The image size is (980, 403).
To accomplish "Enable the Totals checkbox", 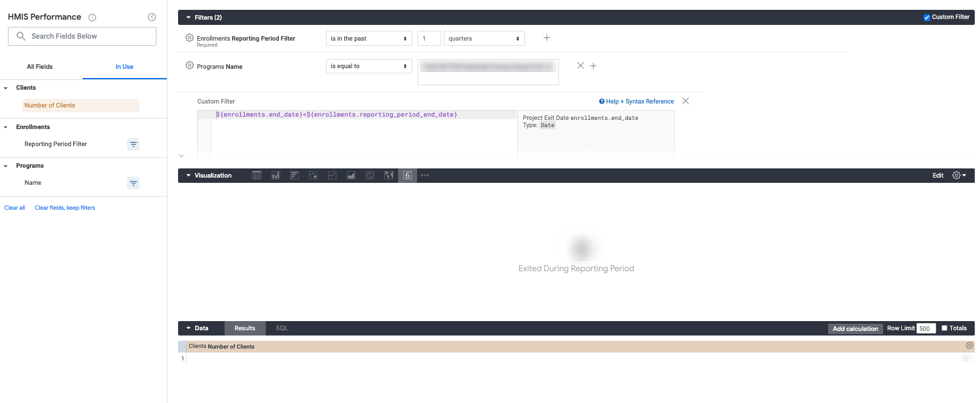I will tap(943, 328).
